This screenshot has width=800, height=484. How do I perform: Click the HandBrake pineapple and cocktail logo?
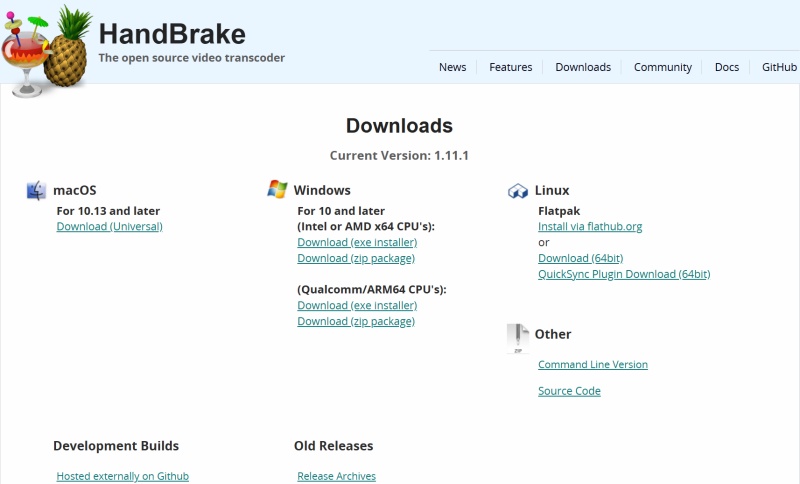[x=47, y=51]
